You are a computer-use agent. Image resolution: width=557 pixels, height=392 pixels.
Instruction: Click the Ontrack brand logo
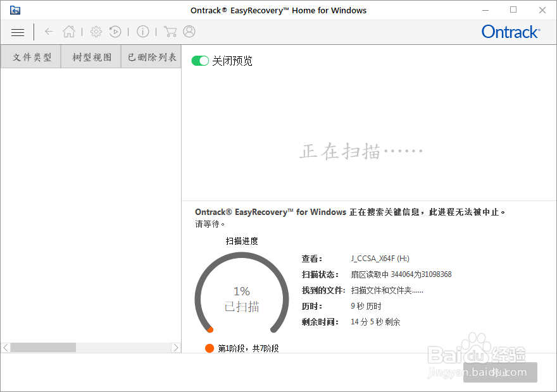pyautogui.click(x=511, y=32)
